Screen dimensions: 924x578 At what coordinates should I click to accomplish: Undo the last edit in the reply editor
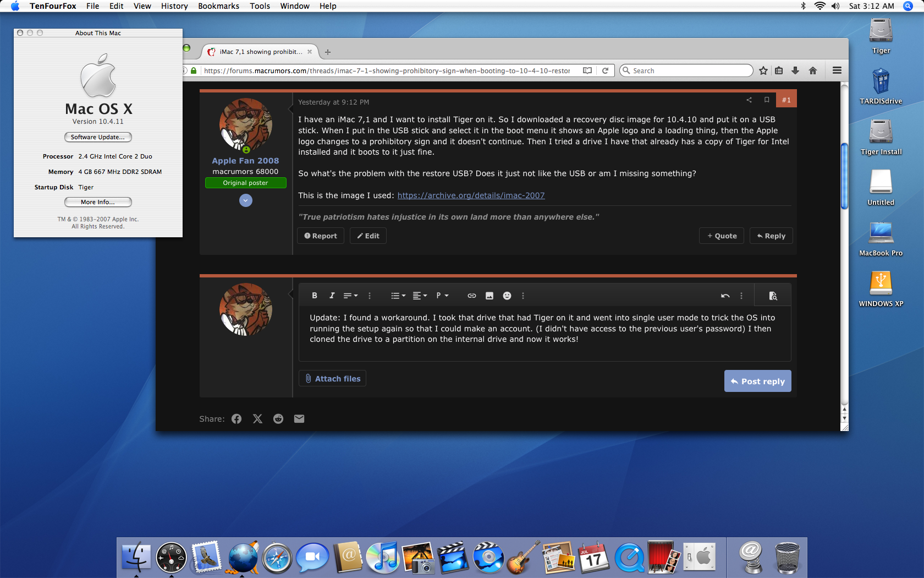click(725, 296)
